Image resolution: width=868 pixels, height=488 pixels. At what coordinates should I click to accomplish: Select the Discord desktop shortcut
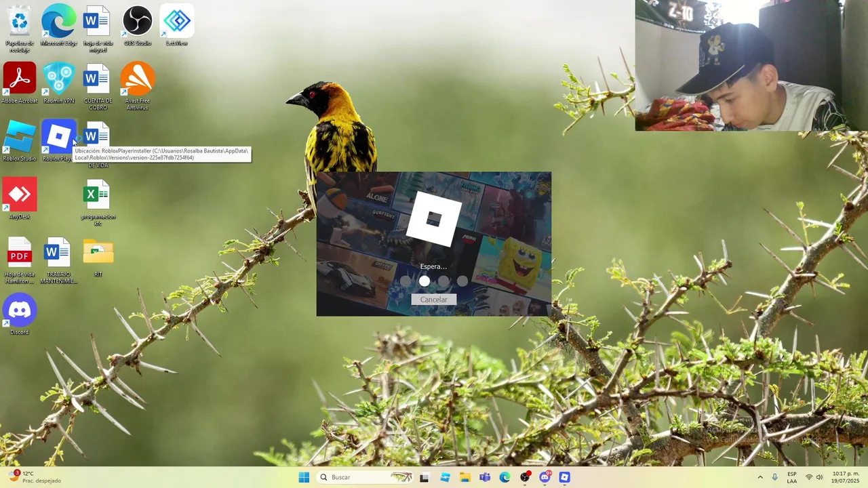pyautogui.click(x=20, y=314)
